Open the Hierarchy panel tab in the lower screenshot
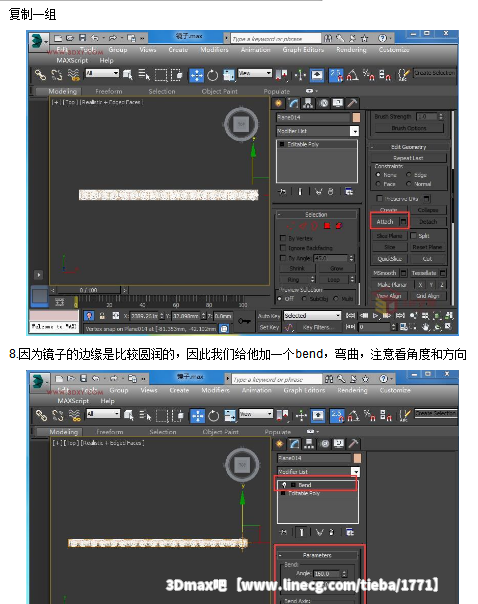Viewport: 478px width, 604px height. (x=309, y=444)
